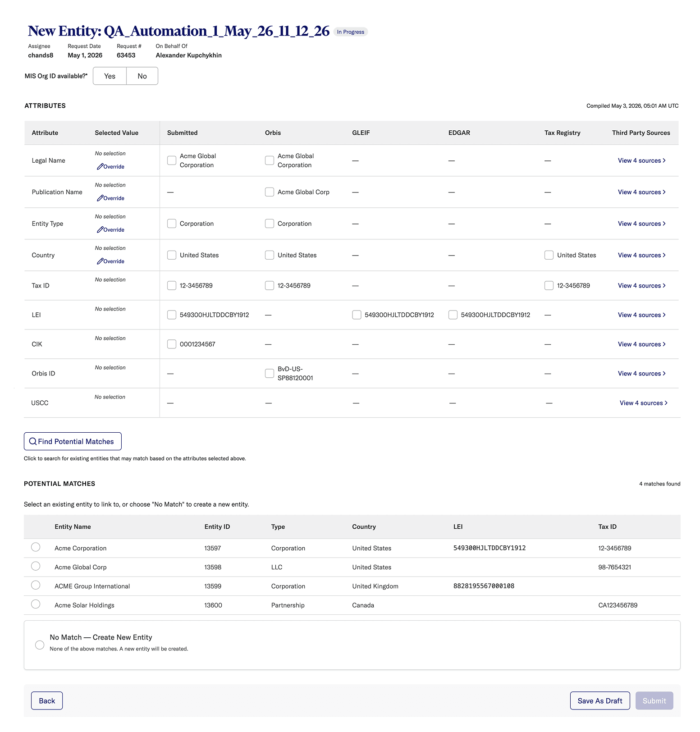Screen dimensions: 700x732
Task: Check Submitted Entity Type Corporation
Action: (172, 224)
